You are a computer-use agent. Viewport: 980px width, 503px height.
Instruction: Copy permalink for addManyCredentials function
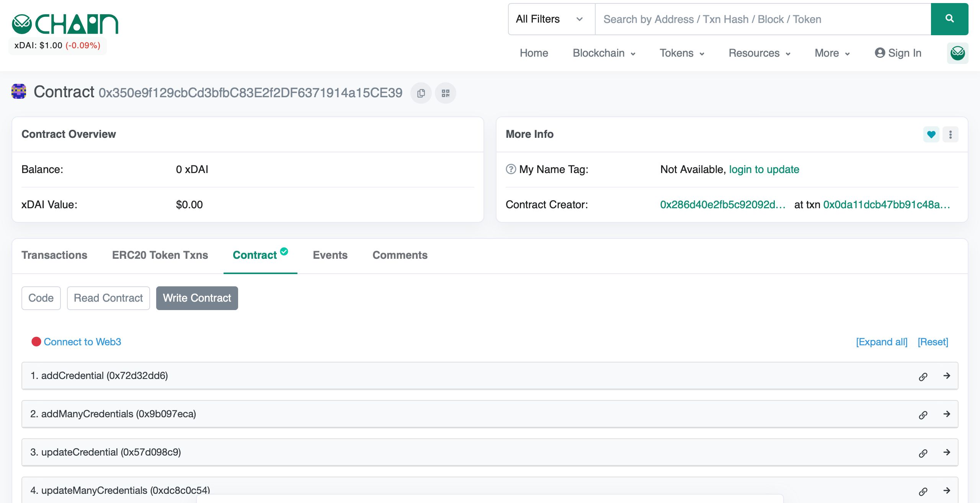click(923, 415)
